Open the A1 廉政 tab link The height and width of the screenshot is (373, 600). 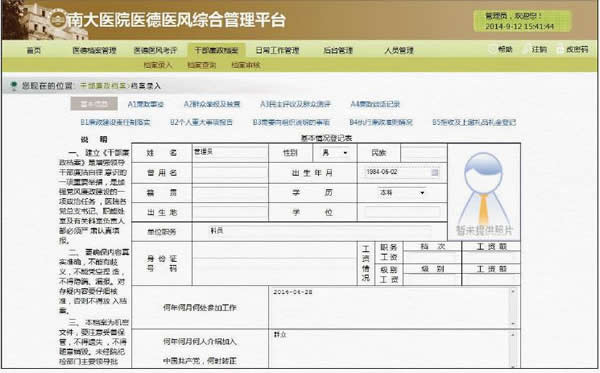click(x=145, y=104)
